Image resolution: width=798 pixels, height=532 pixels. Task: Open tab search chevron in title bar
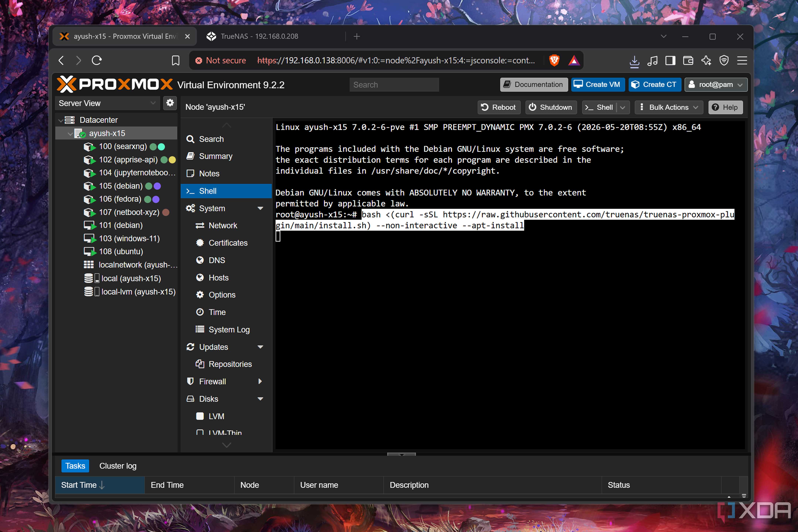pyautogui.click(x=663, y=36)
